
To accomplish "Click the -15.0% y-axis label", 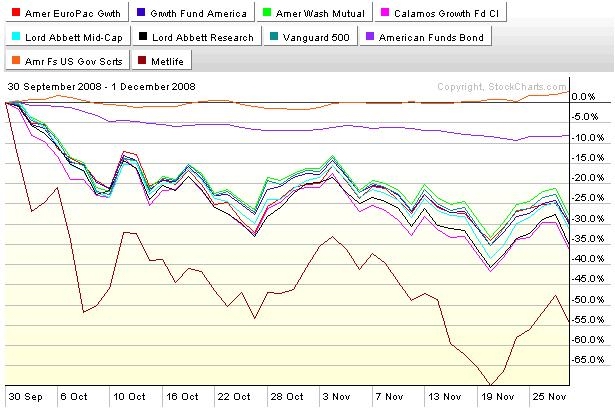I will (588, 158).
